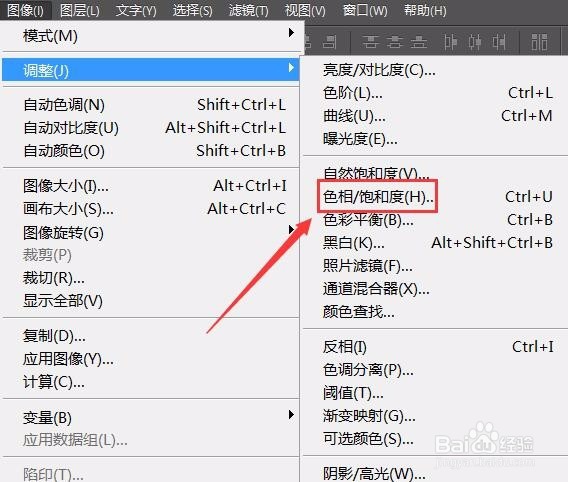
Task: Open the 滤镜(T) menu
Action: [248, 10]
